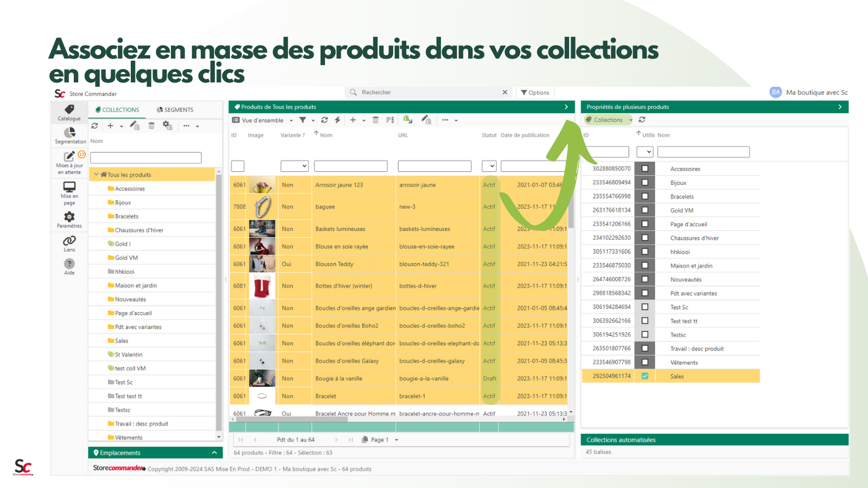
Task: Refresh the collections tree
Action: [95, 126]
